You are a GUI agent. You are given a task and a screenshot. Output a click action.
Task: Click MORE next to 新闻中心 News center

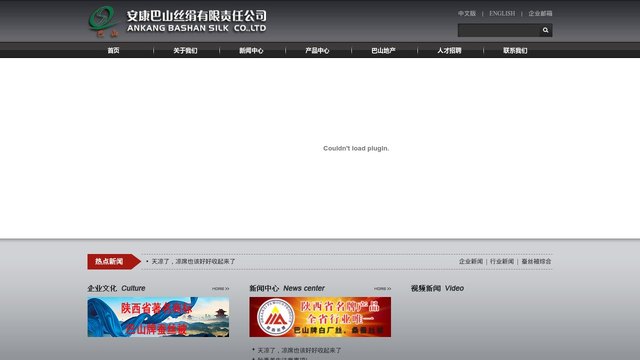[382, 289]
